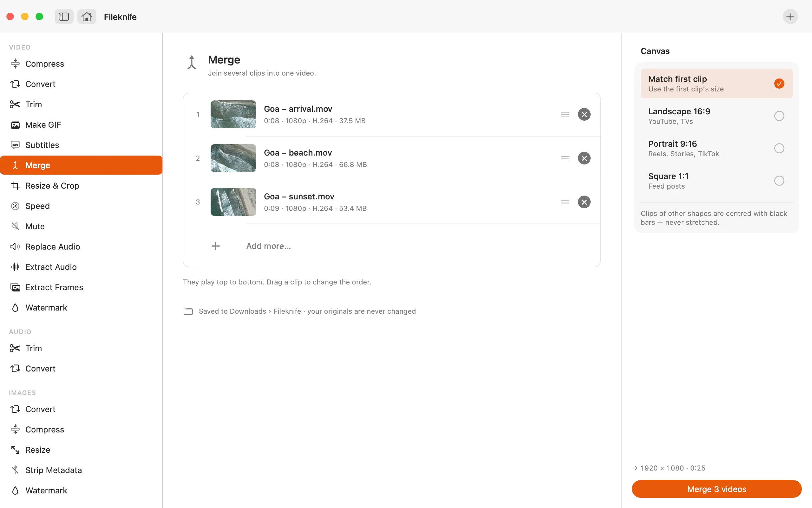Select the Merge sidebar item

(x=81, y=165)
